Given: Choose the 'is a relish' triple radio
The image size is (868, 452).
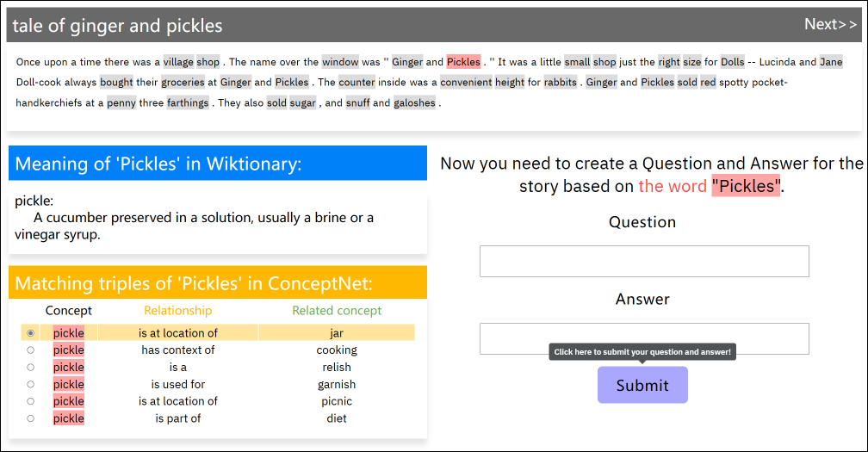Looking at the screenshot, I should point(31,368).
